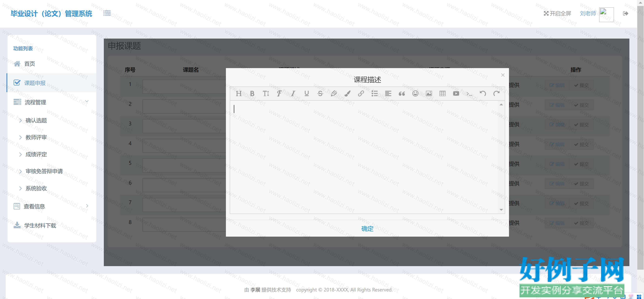
Task: Apply underline formatting in editor
Action: tap(307, 94)
